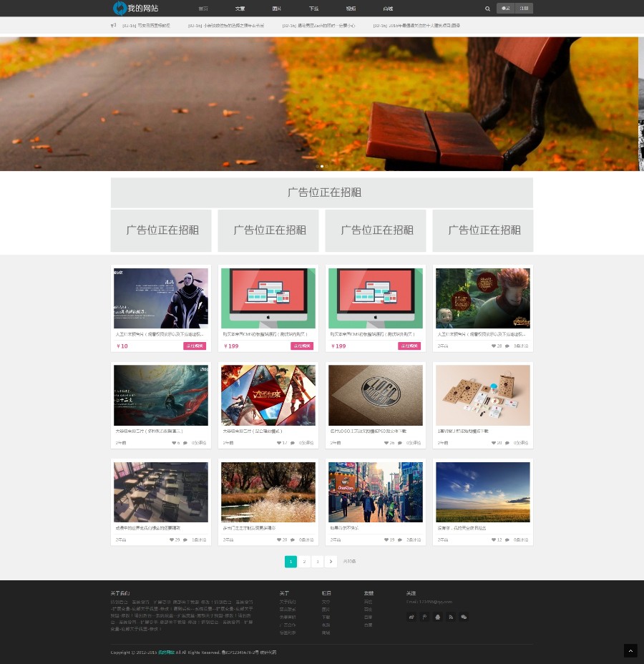The width and height of the screenshot is (644, 664).
Task: Like the blue sky field card
Action: pos(494,540)
